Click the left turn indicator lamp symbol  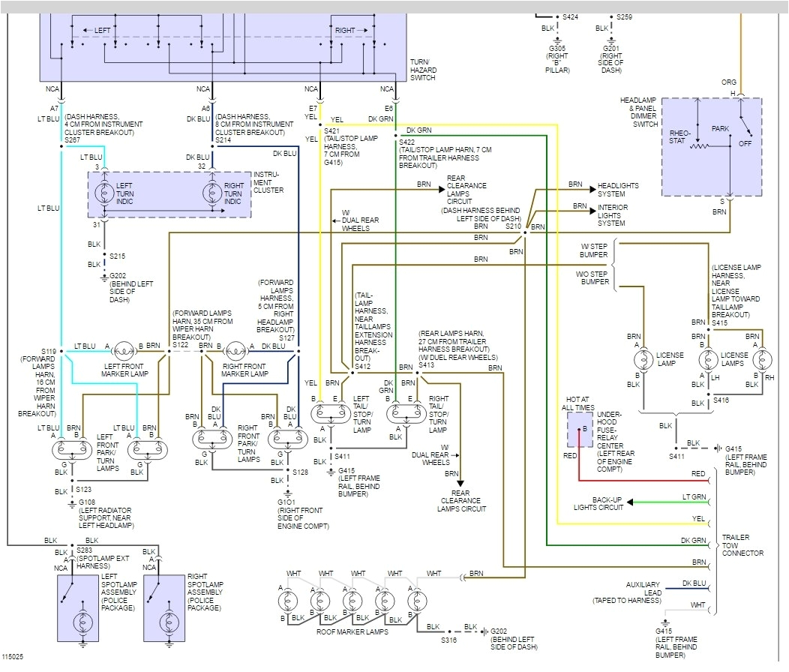105,193
